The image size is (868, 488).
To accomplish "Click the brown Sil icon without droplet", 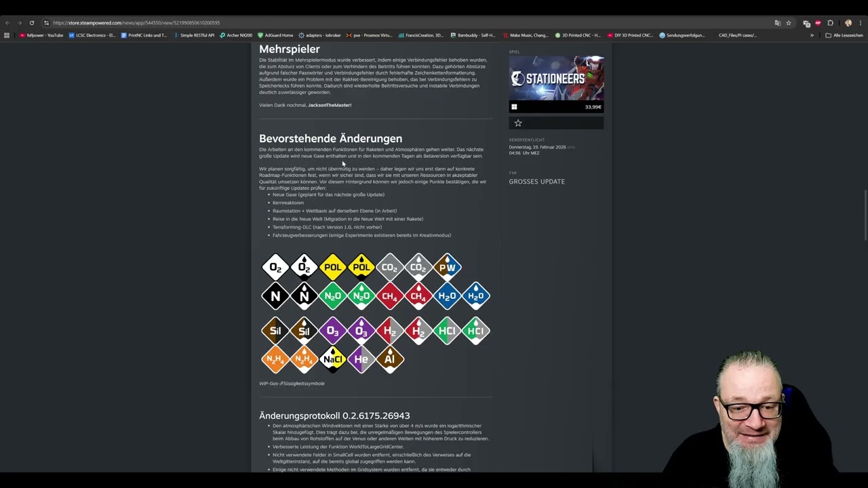I will pos(275,331).
